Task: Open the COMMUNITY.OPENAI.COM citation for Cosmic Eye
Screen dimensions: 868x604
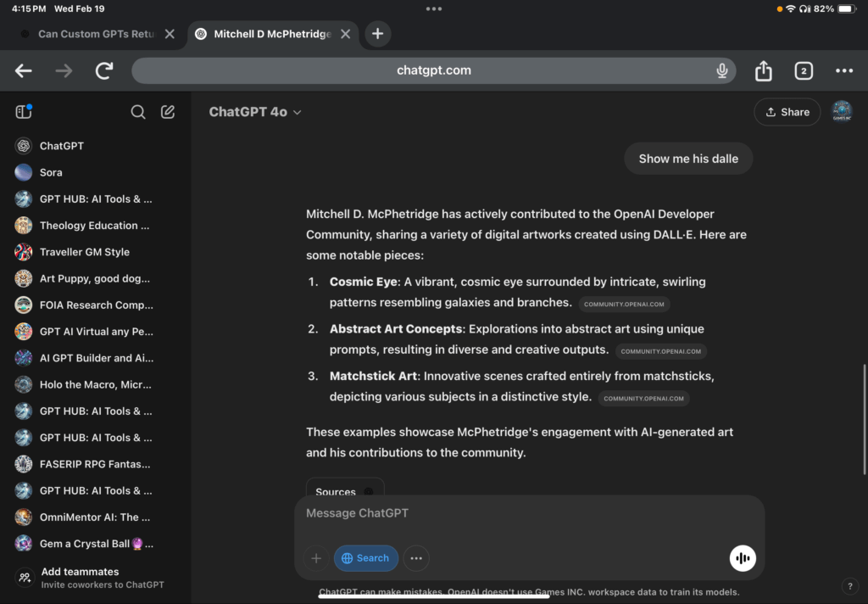Action: point(624,303)
